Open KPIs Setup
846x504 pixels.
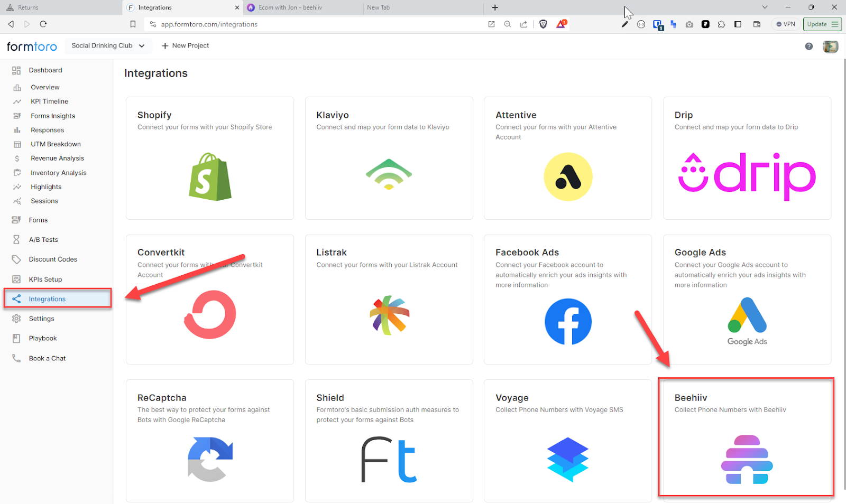(45, 279)
